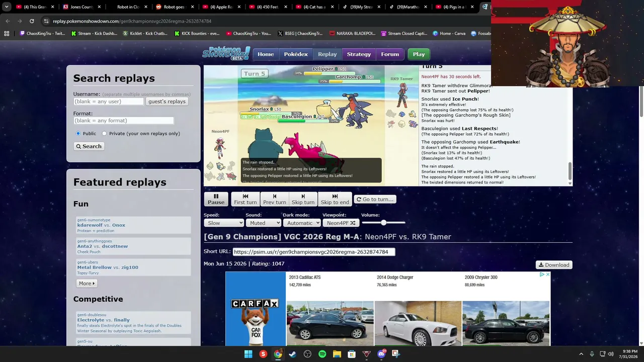Select the Short URL text field
644x362 pixels.
click(314, 252)
